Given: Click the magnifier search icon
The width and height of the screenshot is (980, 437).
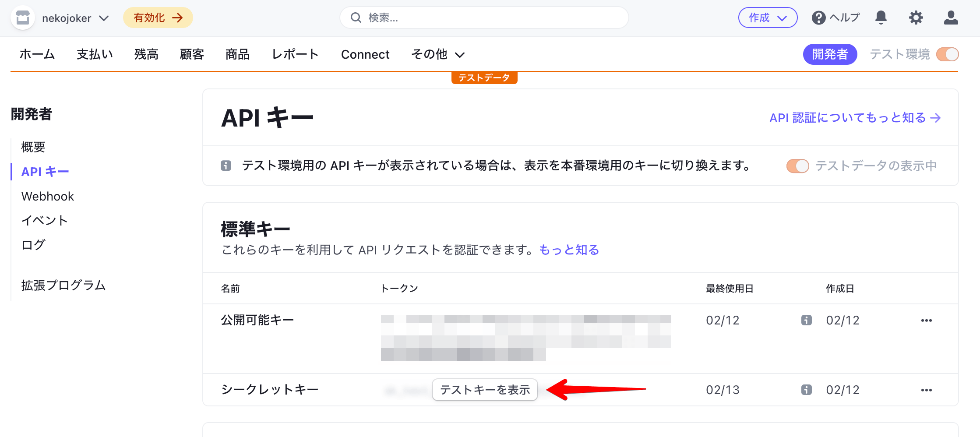Looking at the screenshot, I should point(356,18).
